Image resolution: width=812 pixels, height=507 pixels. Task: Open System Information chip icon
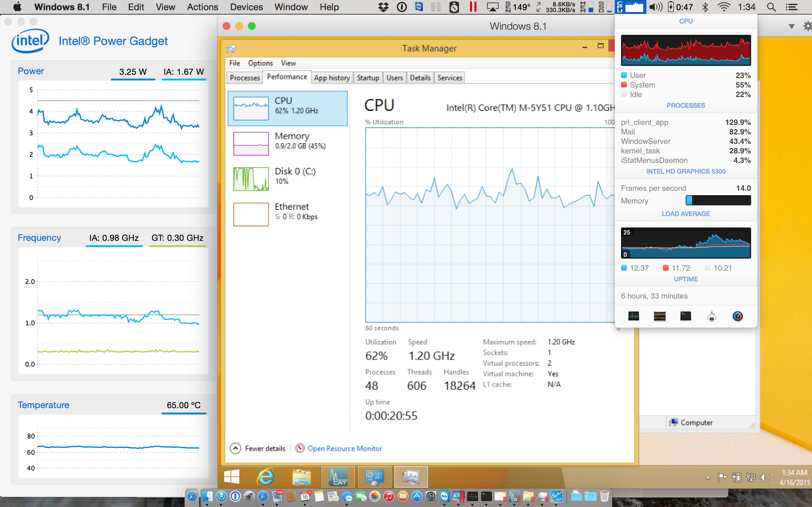(x=711, y=316)
